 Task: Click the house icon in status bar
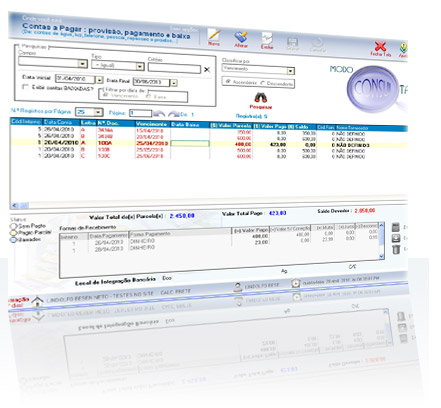pyautogui.click(x=37, y=301)
